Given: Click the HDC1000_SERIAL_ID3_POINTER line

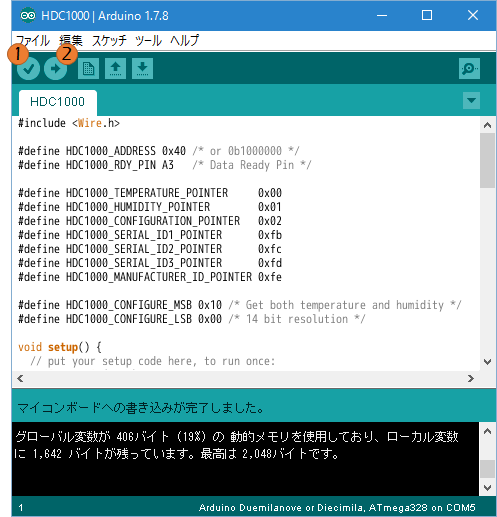Looking at the screenshot, I should [x=150, y=263].
